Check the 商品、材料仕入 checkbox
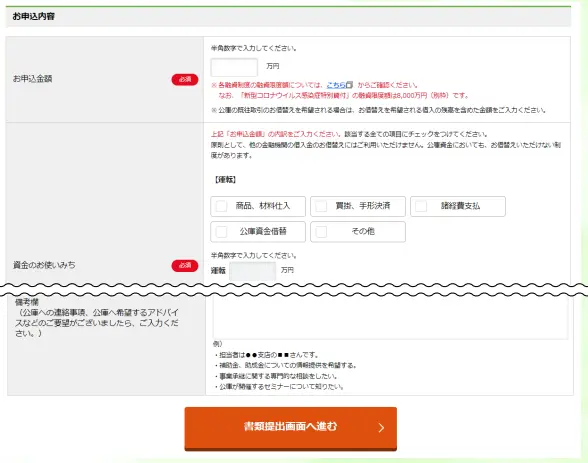Screen dimensions: 588x463 point(221,206)
